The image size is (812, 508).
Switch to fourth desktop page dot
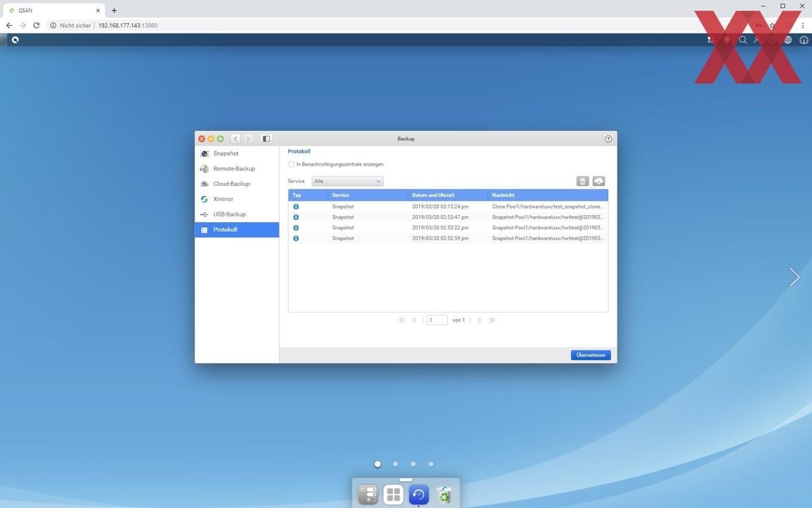click(430, 464)
